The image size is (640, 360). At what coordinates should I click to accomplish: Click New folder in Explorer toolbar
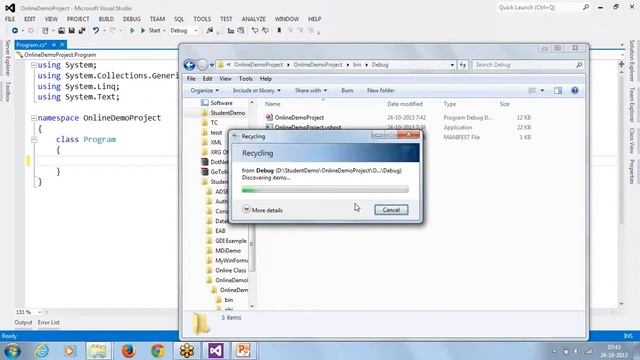point(380,91)
